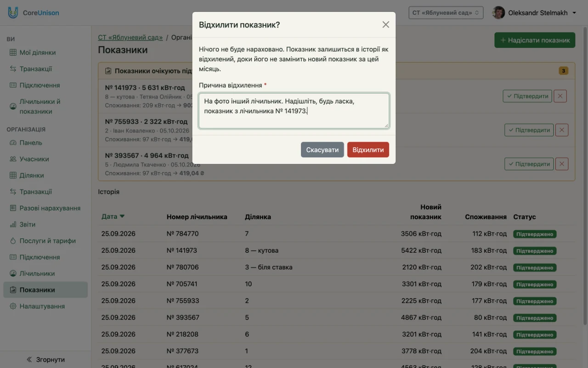
Task: Cancel via the Скасувати button
Action: click(x=322, y=149)
